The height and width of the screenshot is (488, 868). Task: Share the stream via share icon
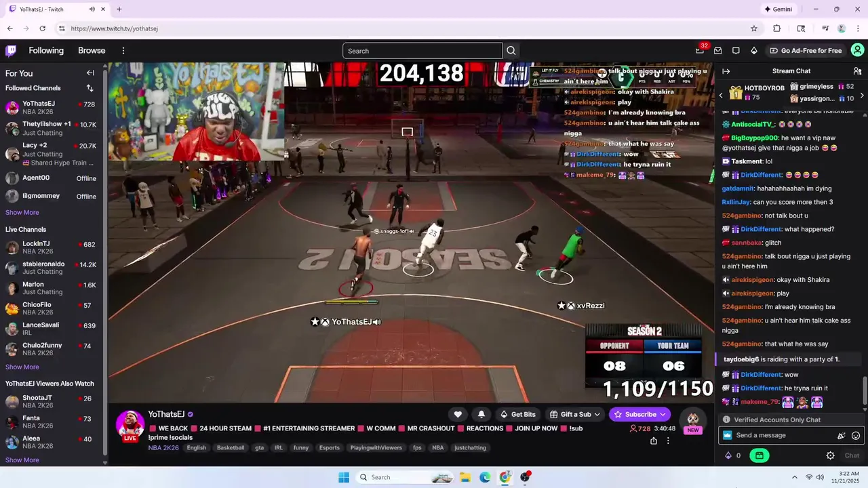[653, 441]
